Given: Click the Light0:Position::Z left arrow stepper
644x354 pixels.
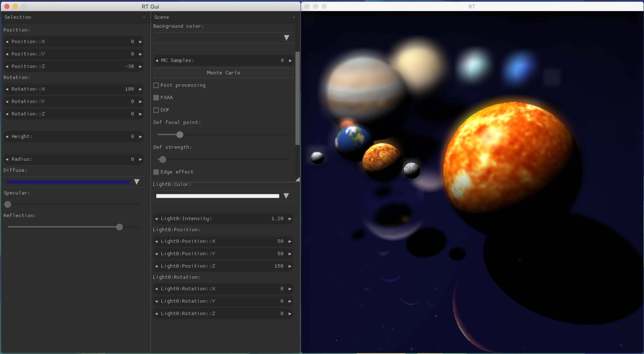Looking at the screenshot, I should tap(156, 266).
